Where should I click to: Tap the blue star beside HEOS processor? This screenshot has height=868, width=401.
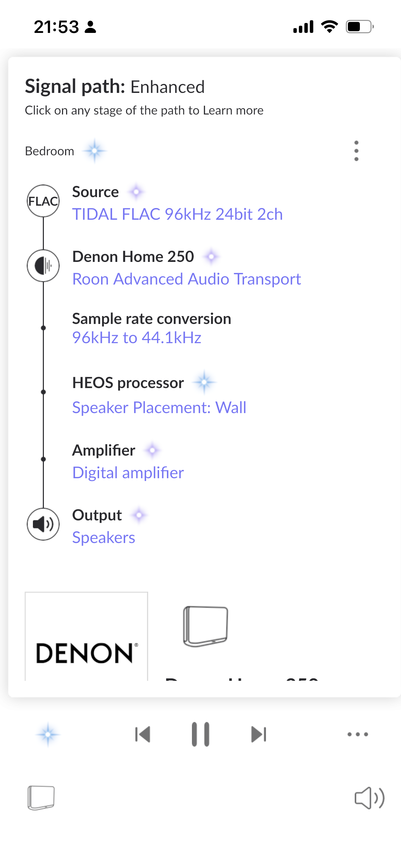click(204, 382)
